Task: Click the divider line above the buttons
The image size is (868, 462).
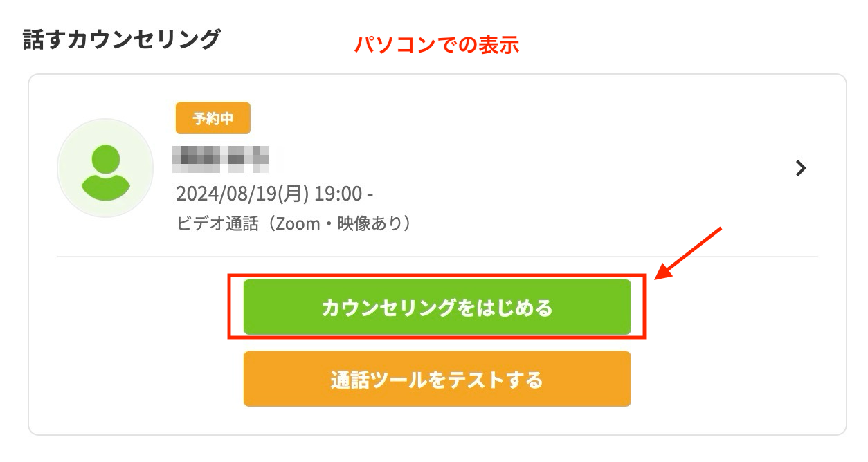Action: point(437,257)
